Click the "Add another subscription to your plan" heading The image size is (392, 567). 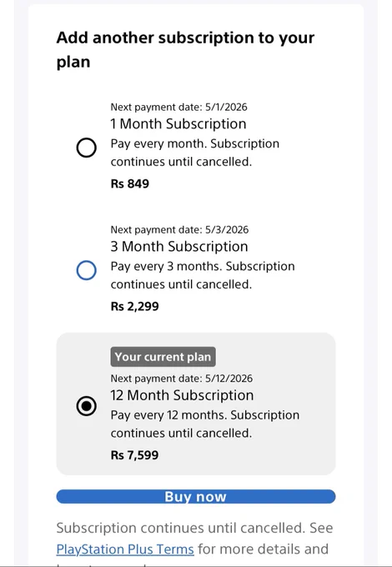(x=185, y=49)
